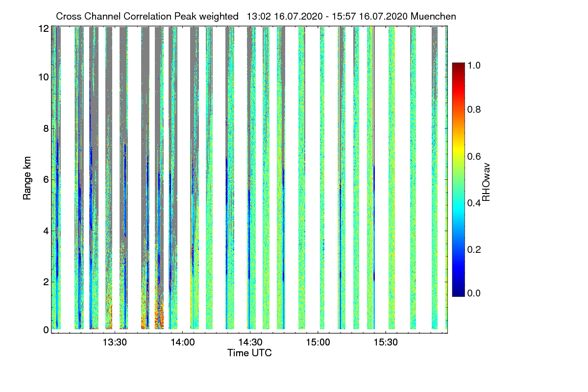Click the range axis value 10
588x392 pixels.
pyautogui.click(x=44, y=77)
